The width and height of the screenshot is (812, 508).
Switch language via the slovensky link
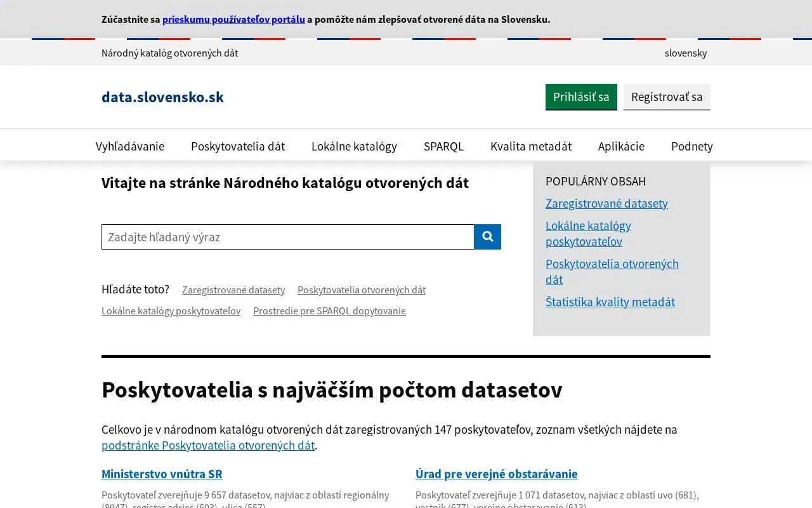click(686, 53)
